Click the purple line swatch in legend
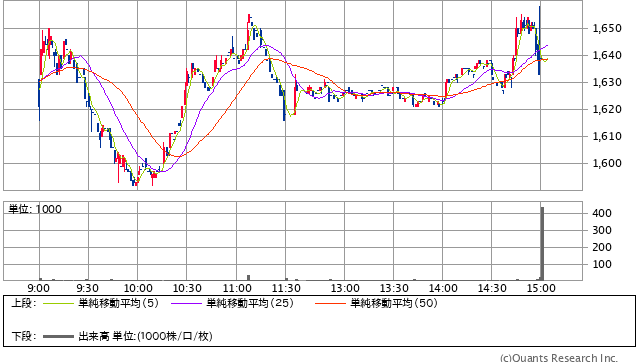Image resolution: width=638 pixels, height=362 pixels. pos(186,303)
